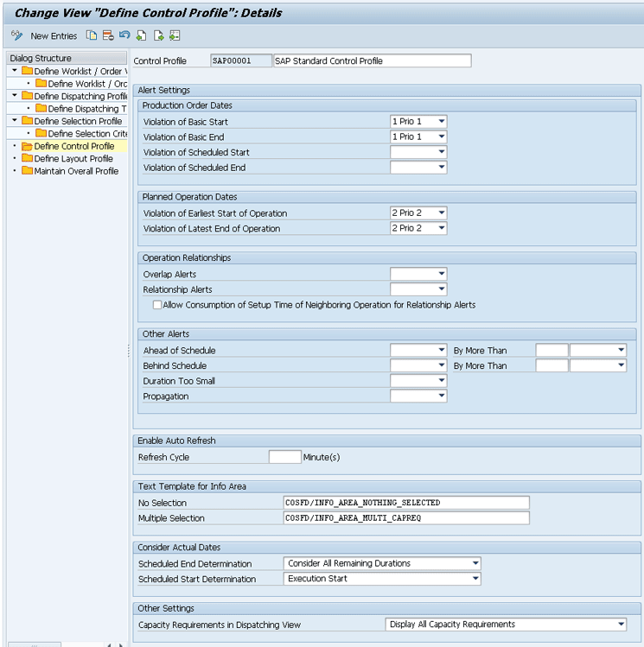Click the Undo Change arrow icon
The width and height of the screenshot is (644, 647).
coord(124,35)
